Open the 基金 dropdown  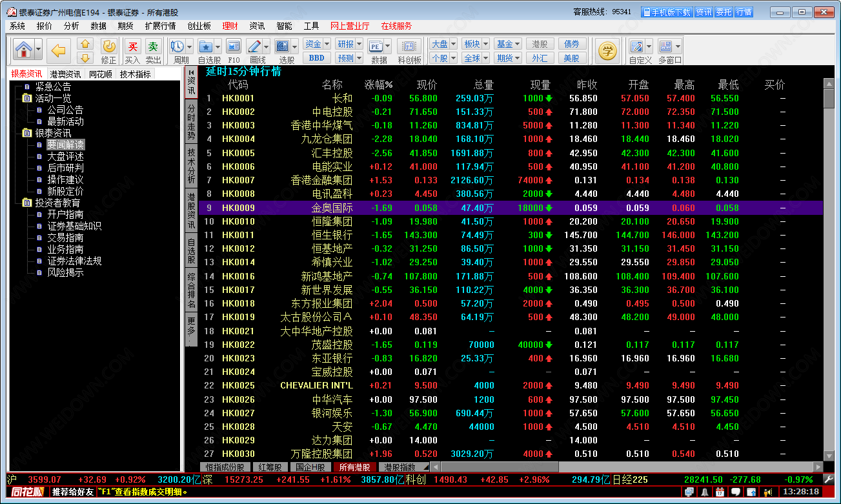[509, 44]
